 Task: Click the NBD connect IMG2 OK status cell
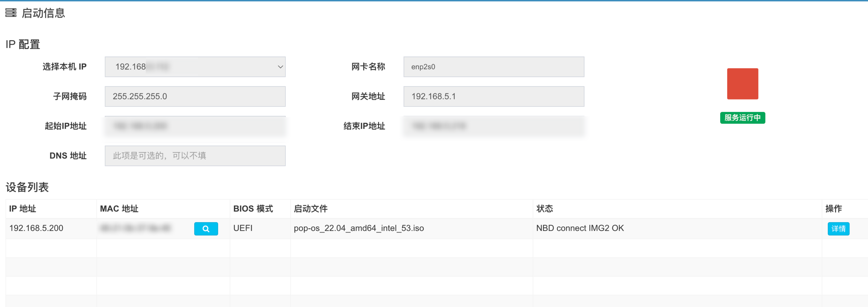point(580,228)
